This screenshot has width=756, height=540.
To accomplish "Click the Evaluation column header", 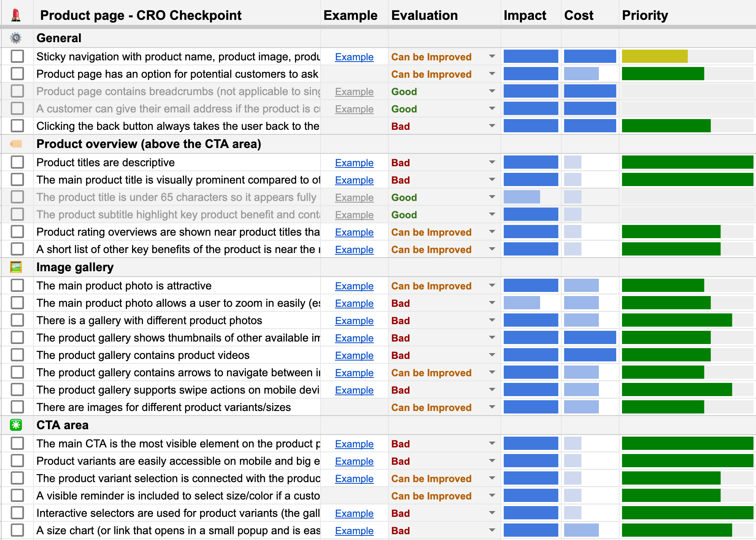I will tap(424, 15).
